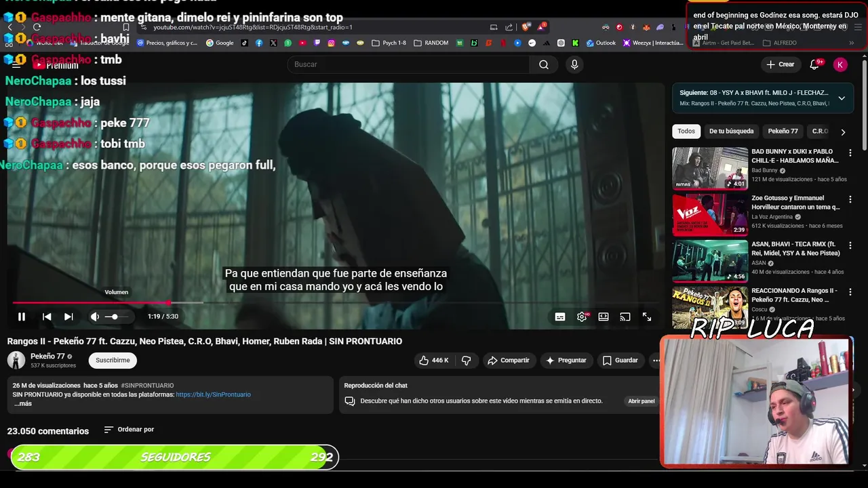868x488 pixels.
Task: Open the player settings gear
Action: tap(582, 317)
